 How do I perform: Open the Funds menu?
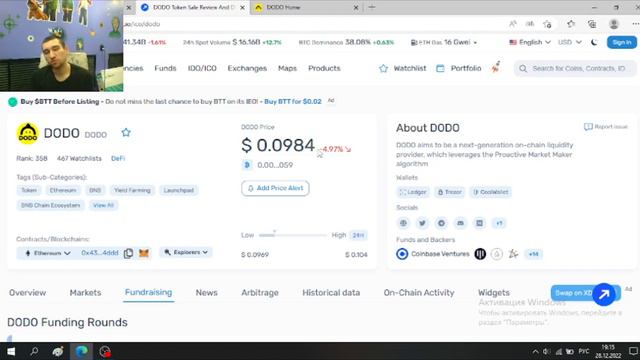tap(165, 68)
